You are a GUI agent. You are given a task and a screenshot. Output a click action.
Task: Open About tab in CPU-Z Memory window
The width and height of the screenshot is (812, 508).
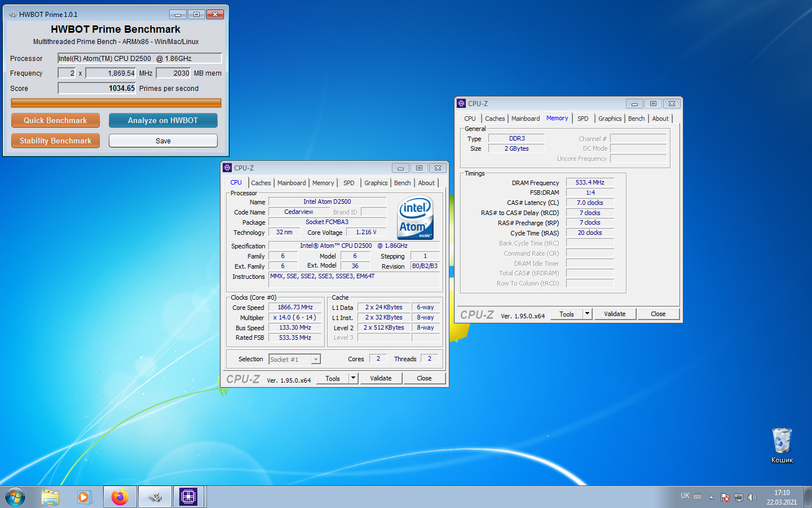coord(660,119)
